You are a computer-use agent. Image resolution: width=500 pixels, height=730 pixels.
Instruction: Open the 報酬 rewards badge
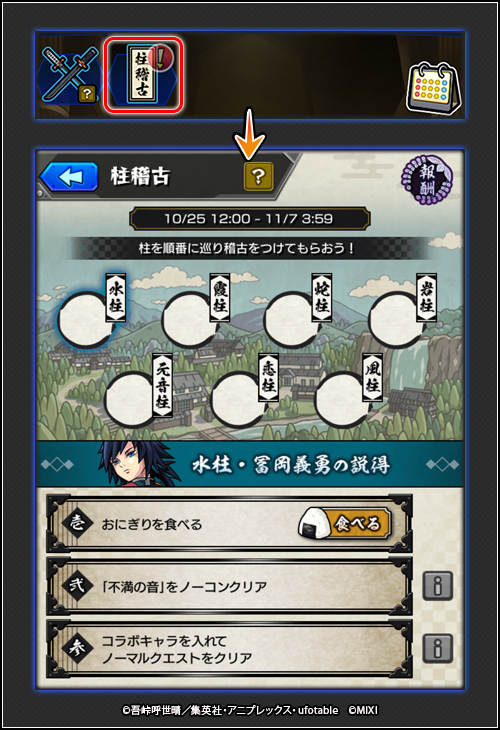[426, 179]
